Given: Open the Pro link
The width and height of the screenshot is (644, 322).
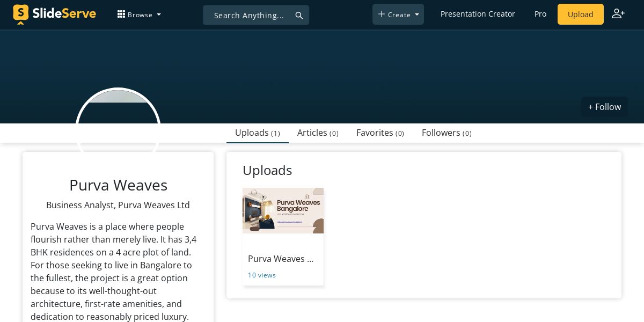Looking at the screenshot, I should (540, 14).
